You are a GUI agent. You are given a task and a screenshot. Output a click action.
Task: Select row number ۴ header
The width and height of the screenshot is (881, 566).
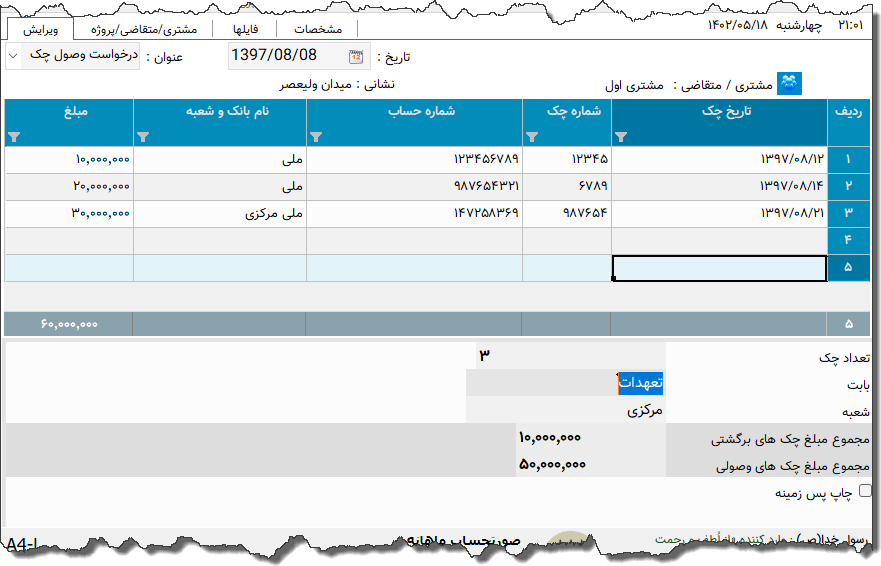click(847, 241)
